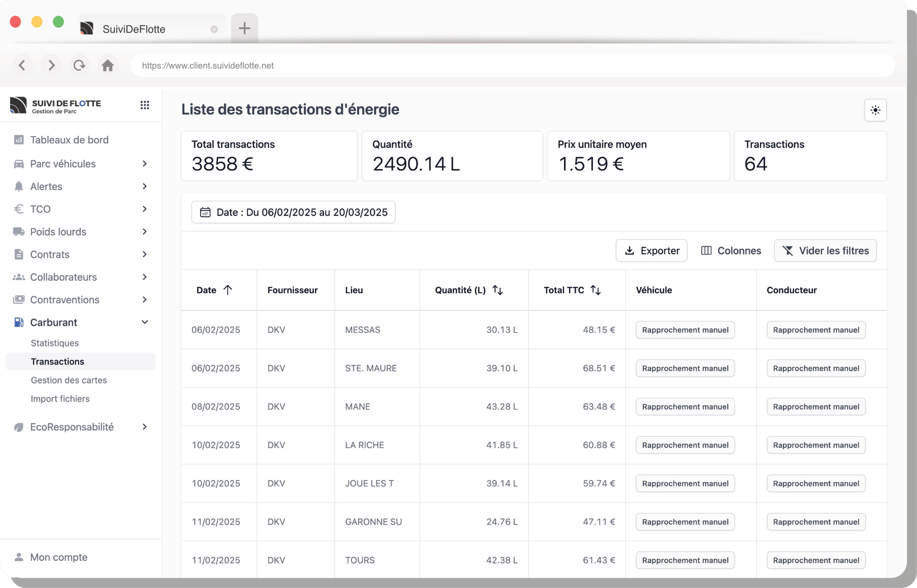Reload the page with refresh icon
The width and height of the screenshot is (917, 588).
[x=79, y=65]
